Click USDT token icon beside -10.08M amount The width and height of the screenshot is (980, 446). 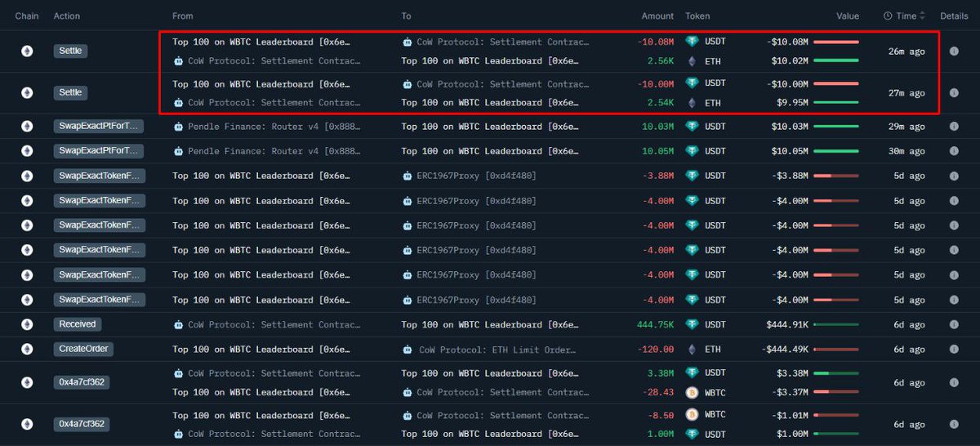click(x=692, y=41)
